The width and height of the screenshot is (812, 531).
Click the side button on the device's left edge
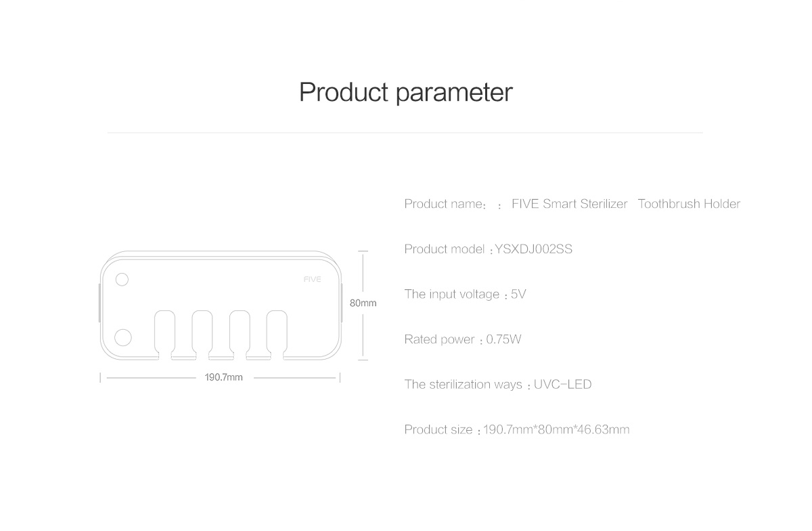pyautogui.click(x=99, y=303)
